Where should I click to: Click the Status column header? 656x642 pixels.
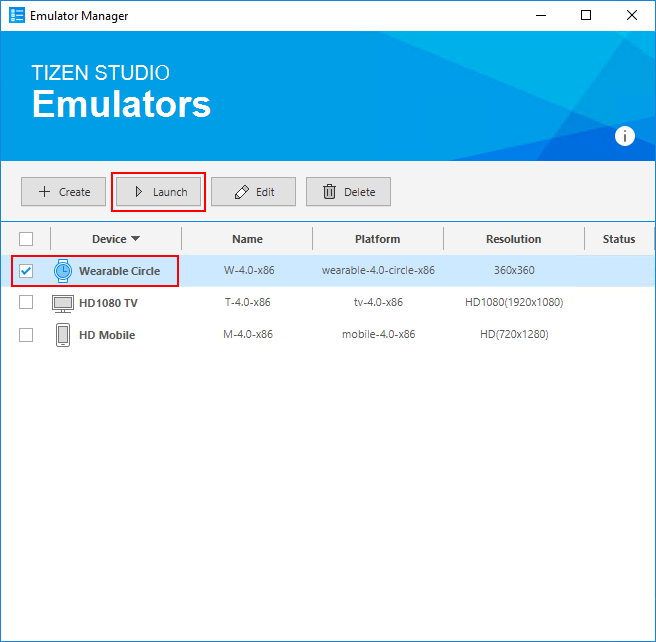[x=619, y=239]
